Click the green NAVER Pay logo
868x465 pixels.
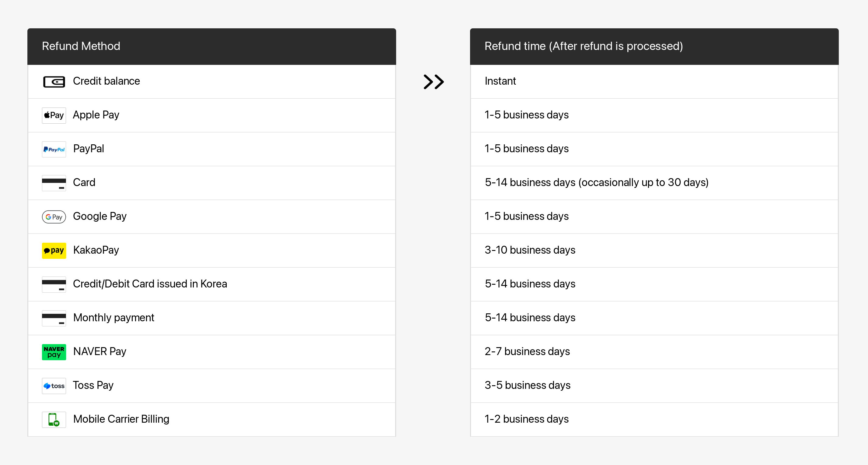tap(54, 352)
